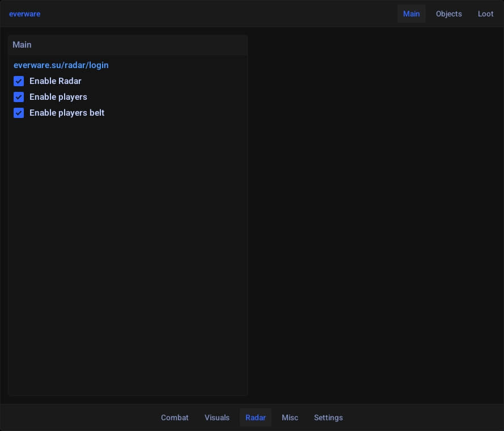Click the blank area right of Main panel
This screenshot has width=504, height=431.
click(374, 216)
